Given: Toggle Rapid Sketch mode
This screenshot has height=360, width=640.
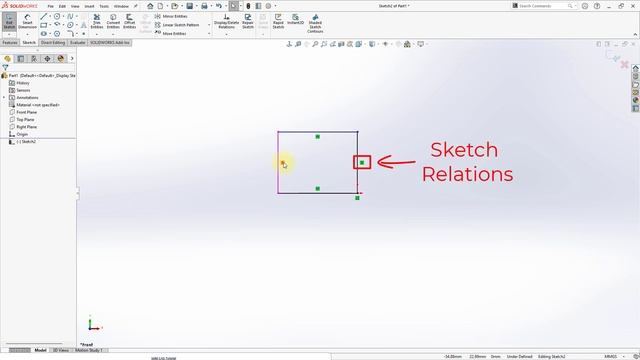Looking at the screenshot, I should (278, 22).
